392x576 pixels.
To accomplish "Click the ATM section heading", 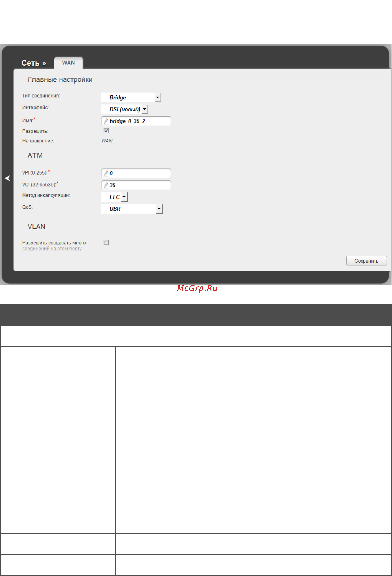I will tap(35, 155).
